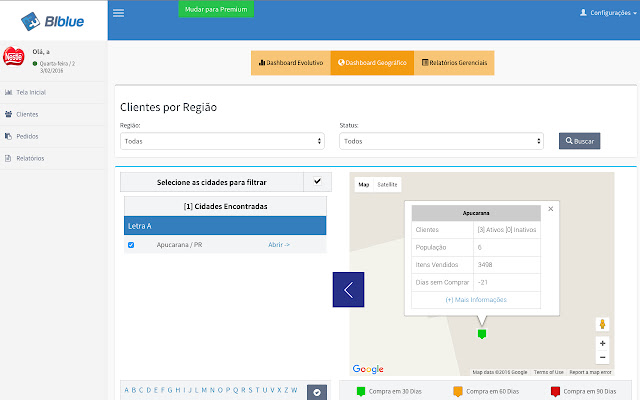The height and width of the screenshot is (400, 640).
Task: Open Relatórios in sidebar
Action: pyautogui.click(x=53, y=158)
